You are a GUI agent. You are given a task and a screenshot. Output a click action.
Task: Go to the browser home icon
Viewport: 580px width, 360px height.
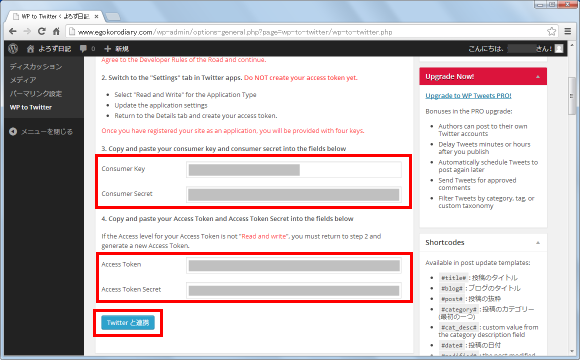(x=56, y=31)
